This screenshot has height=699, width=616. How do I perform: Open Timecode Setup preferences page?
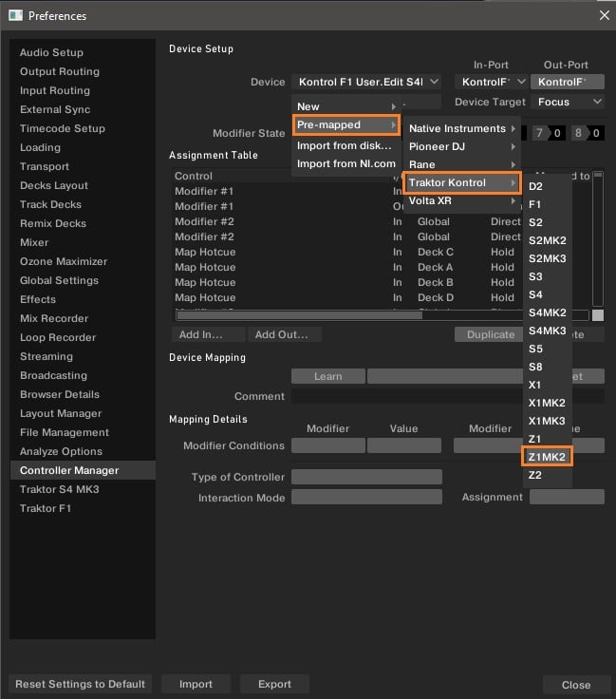click(83, 128)
